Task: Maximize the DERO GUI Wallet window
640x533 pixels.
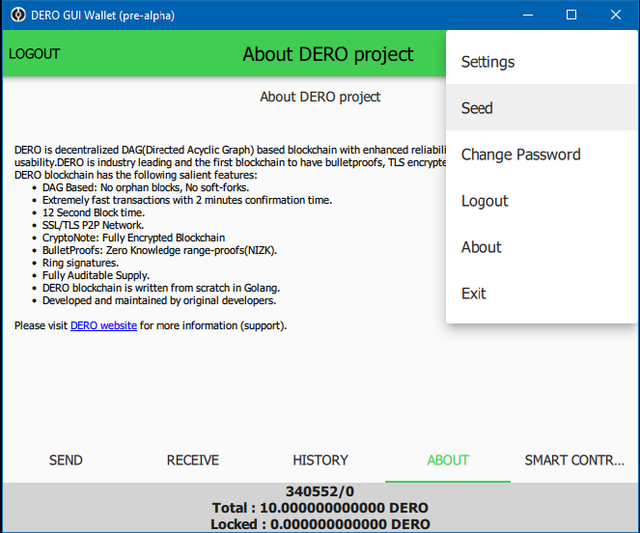Action: 571,15
